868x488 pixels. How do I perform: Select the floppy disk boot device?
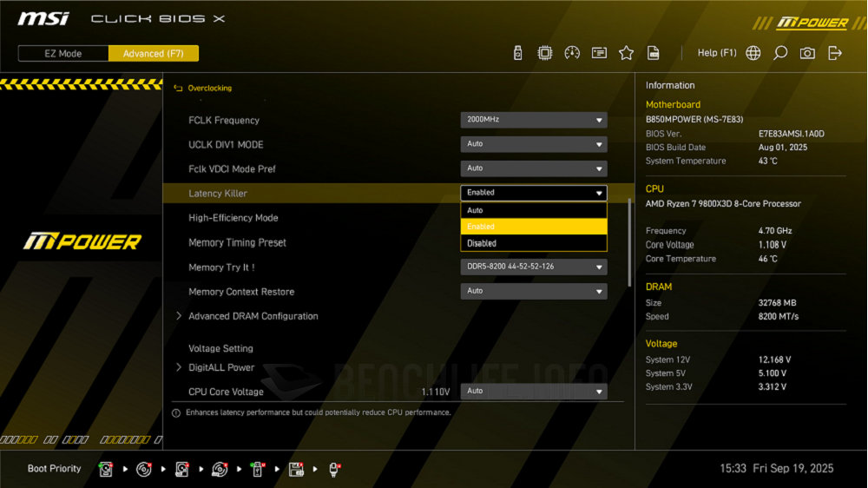pyautogui.click(x=296, y=469)
